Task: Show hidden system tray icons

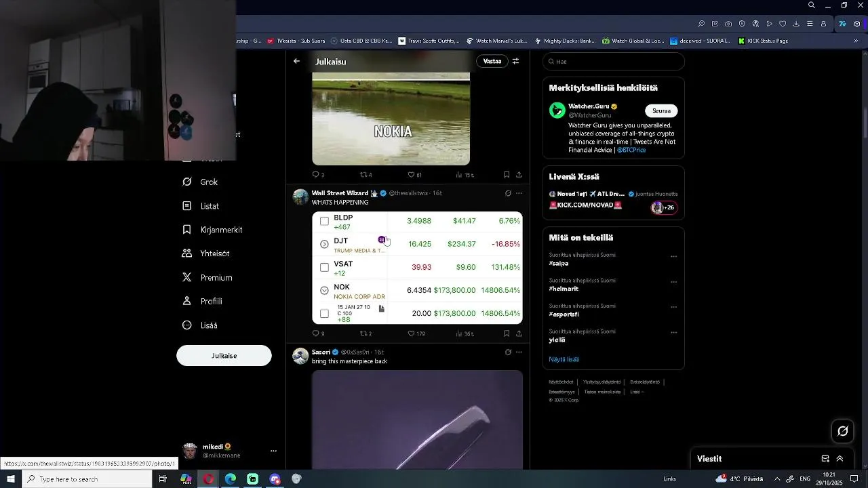Action: (x=777, y=479)
